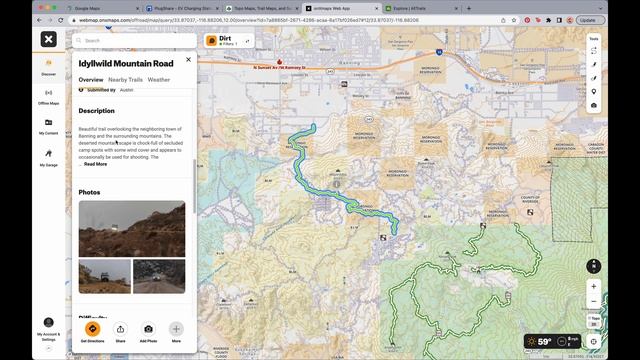
Task: Zoom out with the map minus button
Action: (x=594, y=301)
